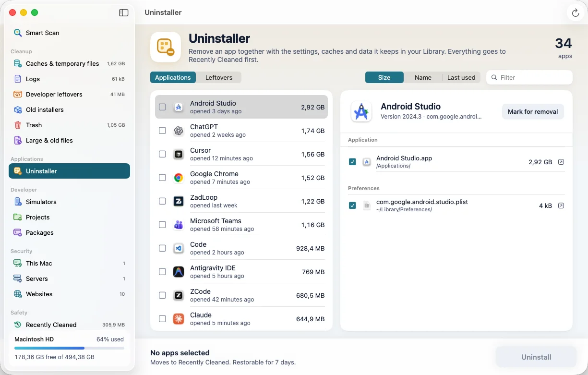Sort the apps by Last used

coord(461,77)
